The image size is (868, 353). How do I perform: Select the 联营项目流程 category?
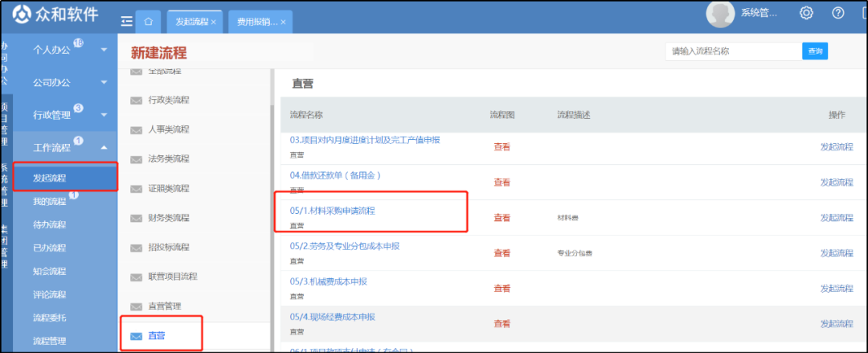[173, 277]
